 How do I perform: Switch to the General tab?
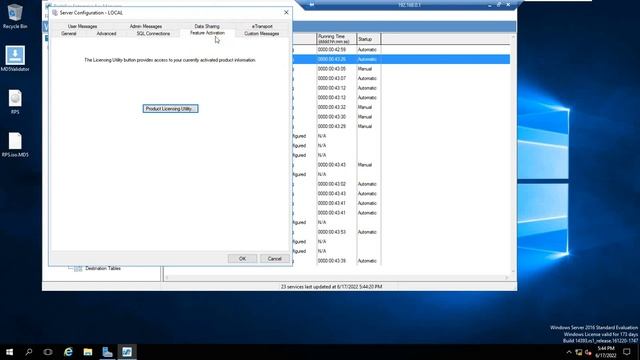[x=69, y=33]
